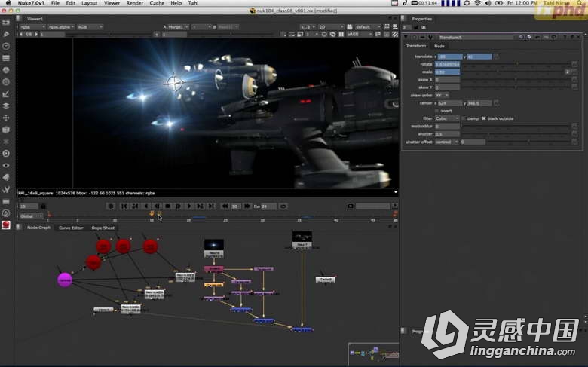This screenshot has width=588, height=367.
Task: Select the magenta Camera node in graph
Action: pyautogui.click(x=65, y=280)
